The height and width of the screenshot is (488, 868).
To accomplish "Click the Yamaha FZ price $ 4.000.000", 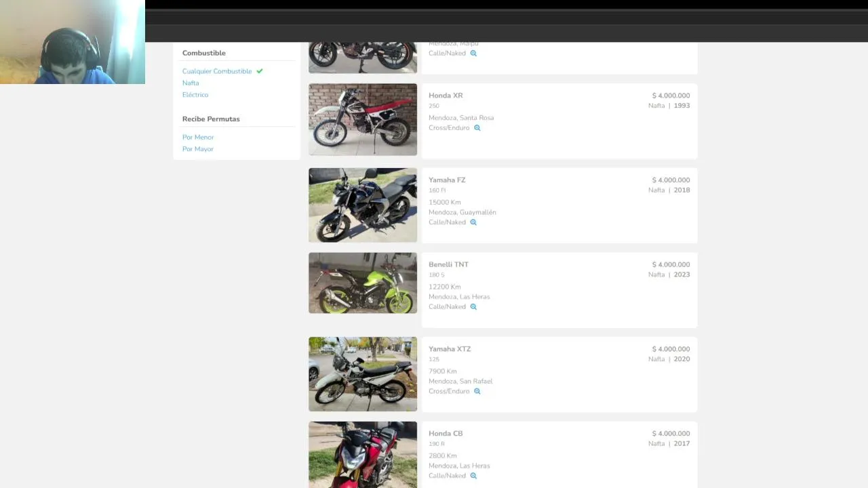I will pyautogui.click(x=671, y=180).
